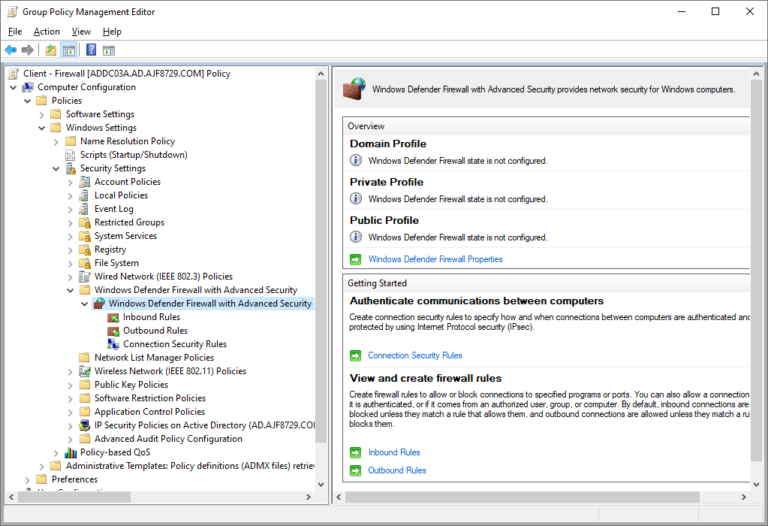Screen dimensions: 768x526
Task: Open the Help menu
Action: pyautogui.click(x=112, y=31)
